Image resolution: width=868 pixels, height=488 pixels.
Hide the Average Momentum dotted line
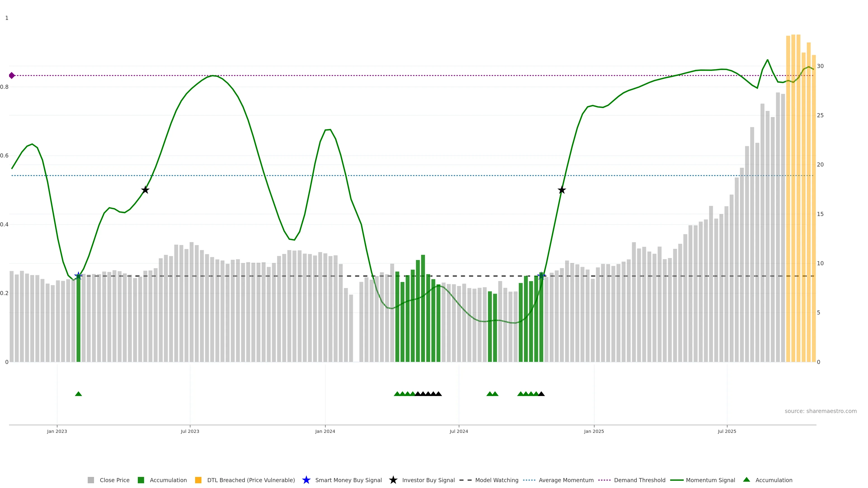[x=566, y=480]
